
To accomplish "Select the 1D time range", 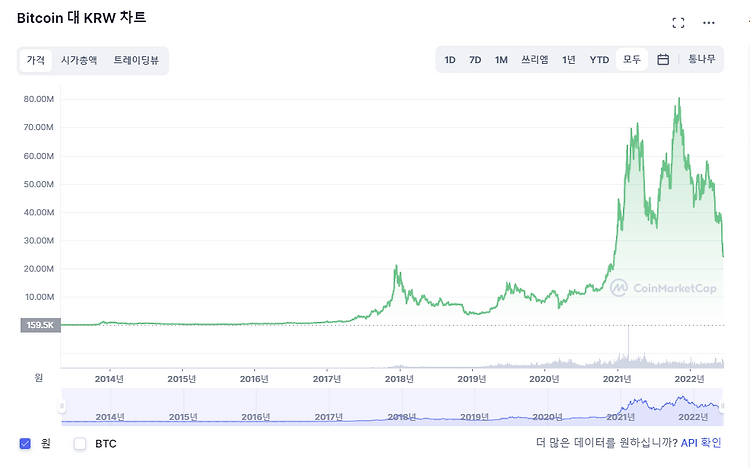I will point(450,60).
